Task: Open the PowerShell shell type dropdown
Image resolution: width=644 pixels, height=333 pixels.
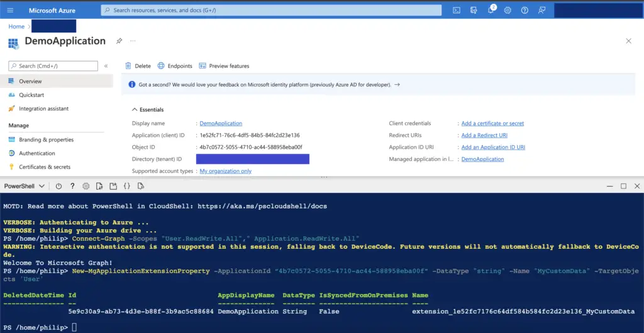Action: [25, 186]
